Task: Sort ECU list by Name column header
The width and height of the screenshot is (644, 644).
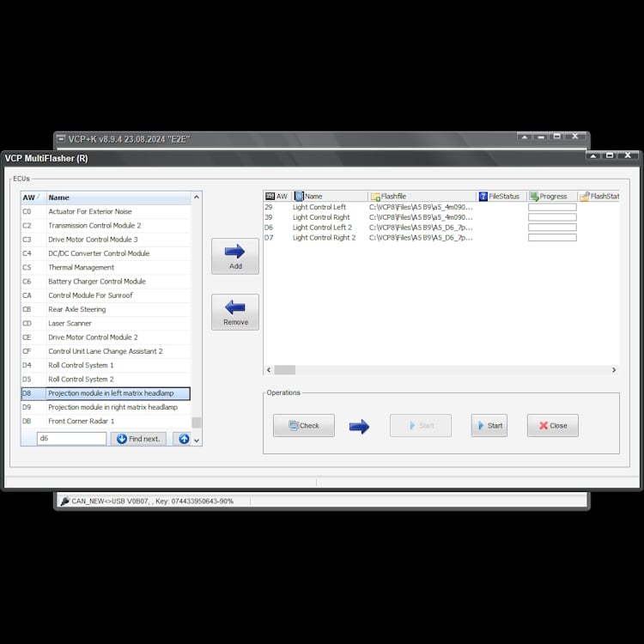Action: (118, 197)
